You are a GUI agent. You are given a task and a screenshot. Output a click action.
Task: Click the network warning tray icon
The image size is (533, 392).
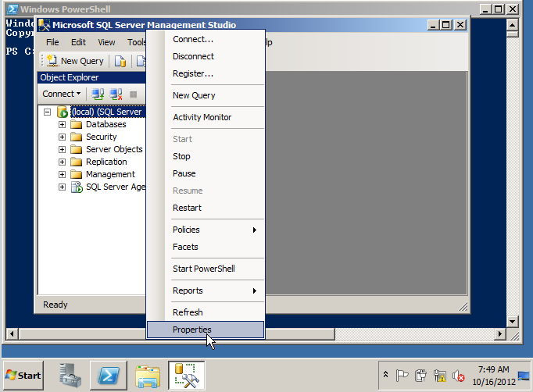coord(439,376)
